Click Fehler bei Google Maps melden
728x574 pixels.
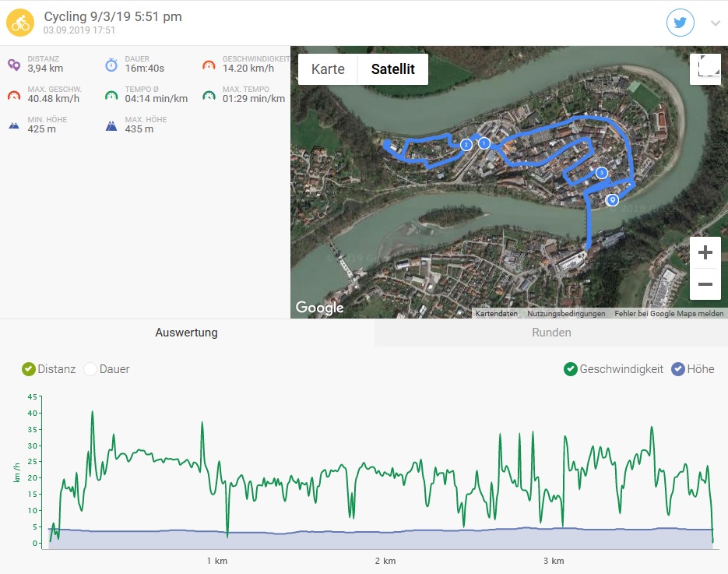point(669,314)
